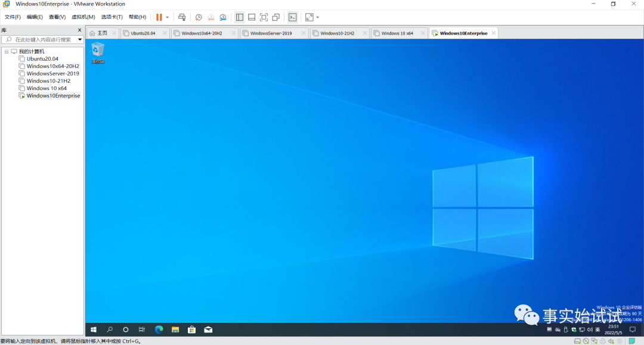
Task: Pause the virtual machine with the orange button
Action: [159, 17]
